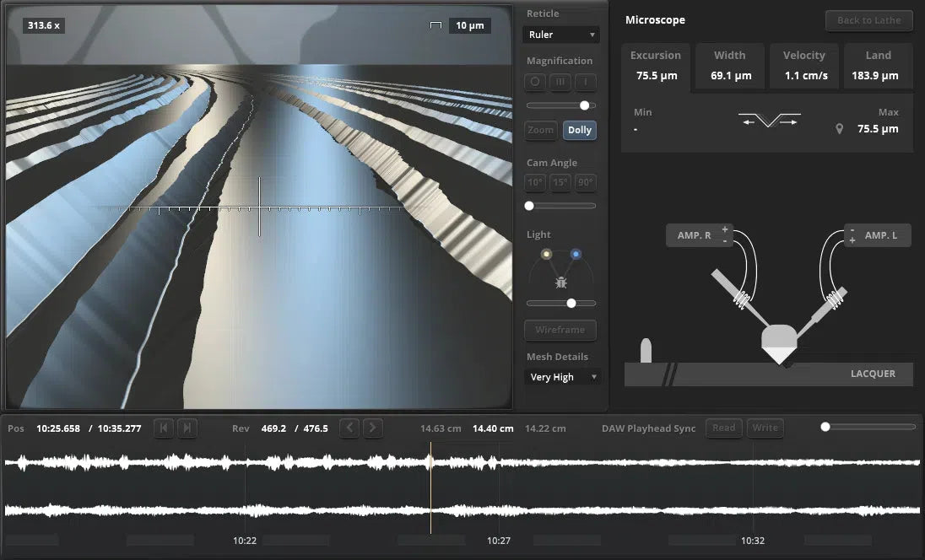Switch to the Width measurement tab
This screenshot has height=560, width=925.
pos(730,66)
